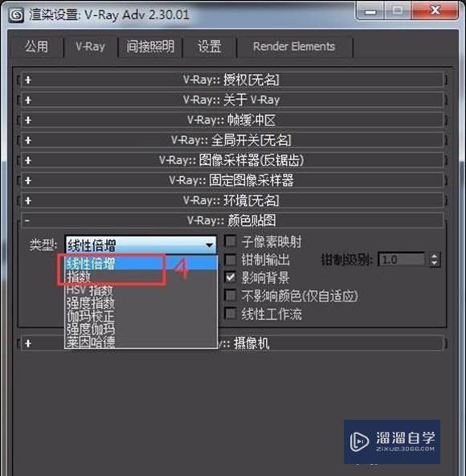Select 指数 in the type list
Viewport: 466px width, 476px height.
(x=141, y=277)
